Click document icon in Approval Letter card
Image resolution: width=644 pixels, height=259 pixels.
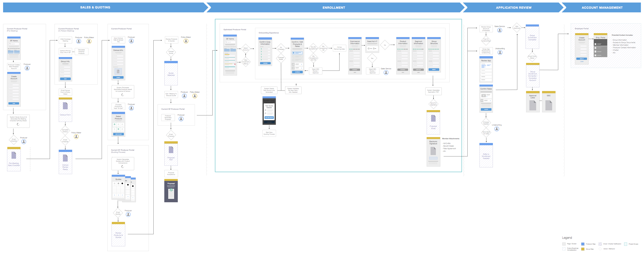pyautogui.click(x=533, y=105)
